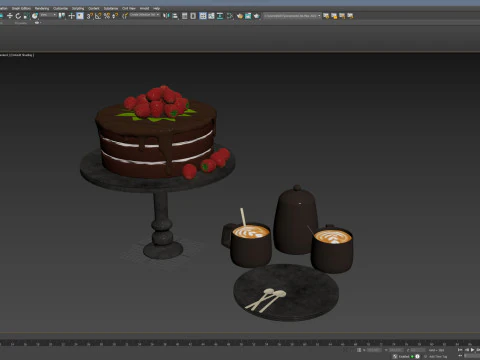Open the reference coordinate system dropdown
The height and width of the screenshot is (360, 480).
coord(48,15)
